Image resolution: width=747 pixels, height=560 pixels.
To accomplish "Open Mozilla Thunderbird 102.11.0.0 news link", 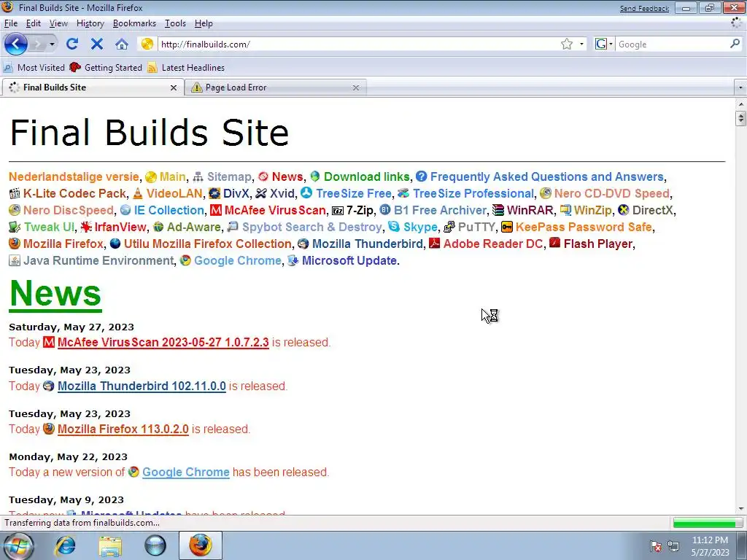I will [x=142, y=386].
